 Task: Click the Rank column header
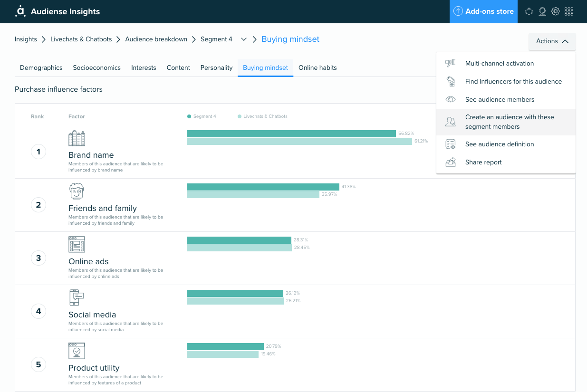click(x=37, y=116)
